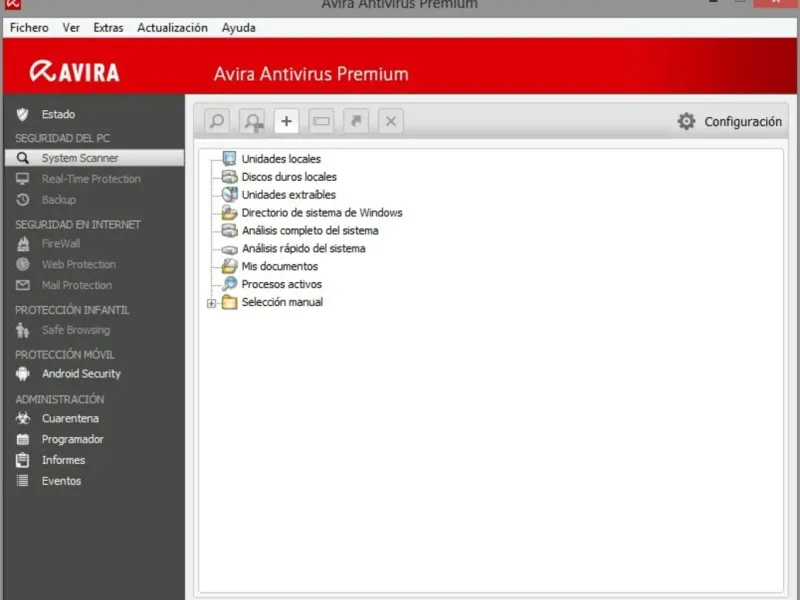Select System Scanner in sidebar
800x600 pixels.
[94, 158]
